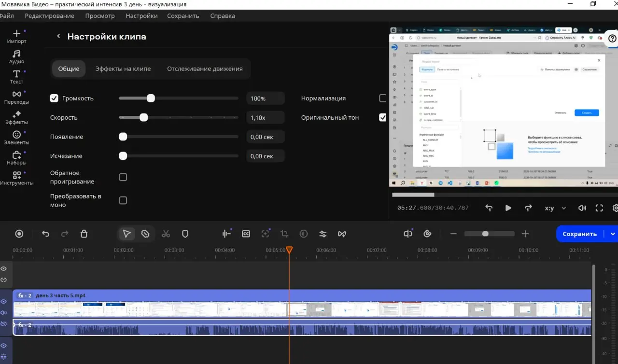Zoom in the timeline with plus
Screen dimensions: 618x364
[x=526, y=234]
